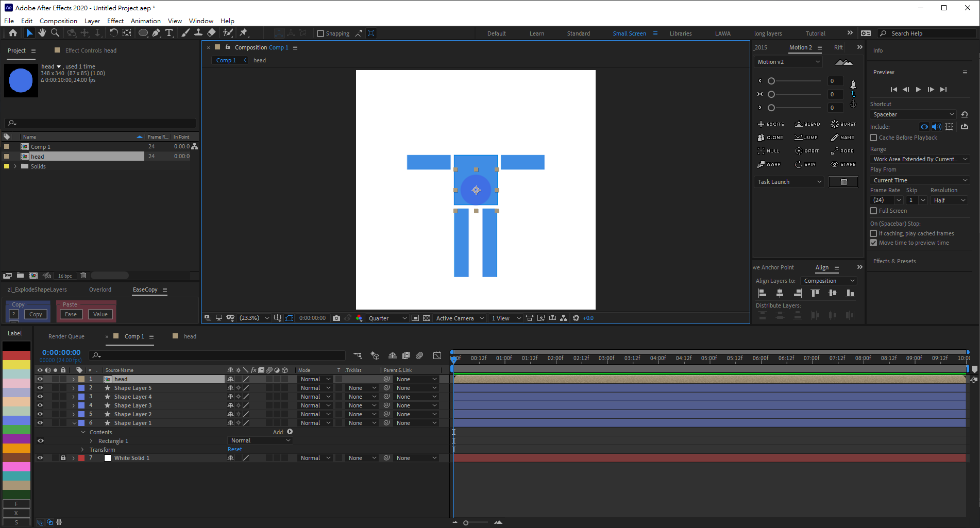Select the Pen tool in toolbar
980x528 pixels.
(156, 33)
